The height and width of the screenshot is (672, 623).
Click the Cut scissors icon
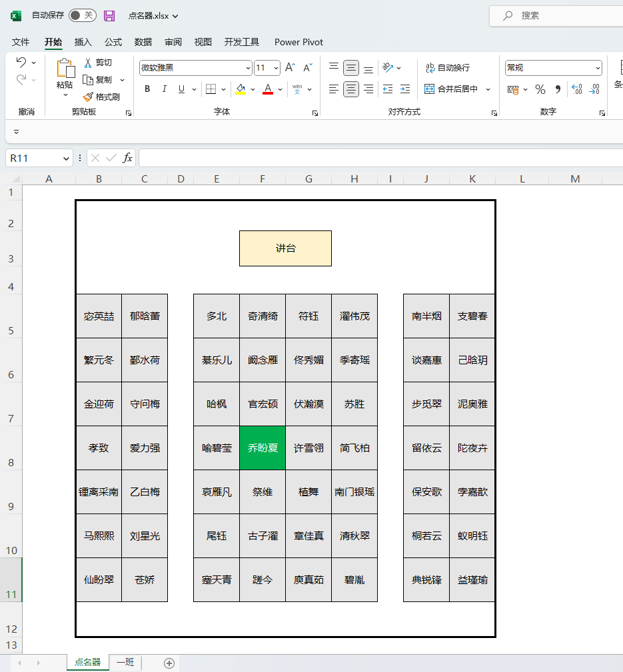pos(88,63)
